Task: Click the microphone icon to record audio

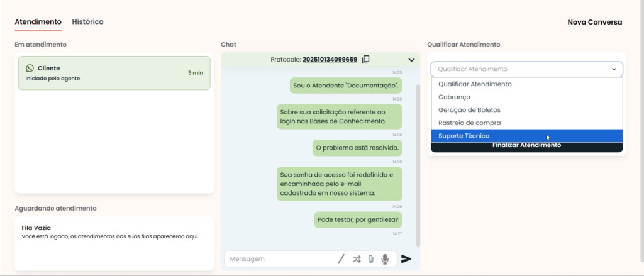Action: click(x=385, y=258)
